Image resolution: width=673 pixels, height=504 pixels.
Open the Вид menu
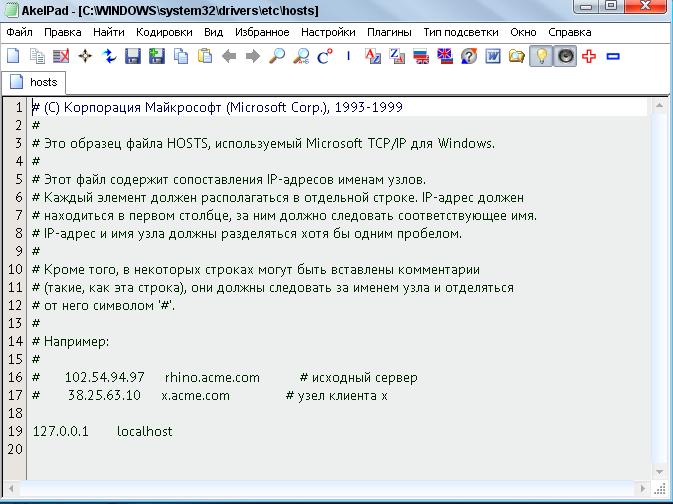coord(213,32)
